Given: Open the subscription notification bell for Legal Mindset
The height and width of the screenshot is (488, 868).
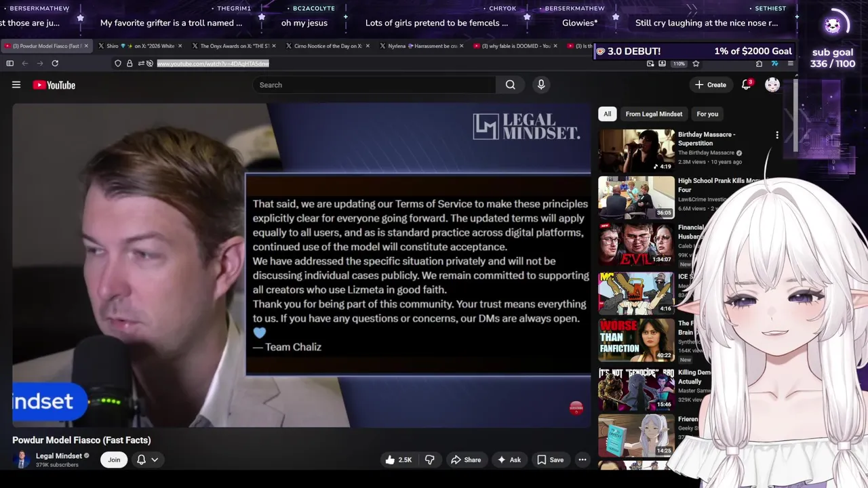Looking at the screenshot, I should click(141, 460).
